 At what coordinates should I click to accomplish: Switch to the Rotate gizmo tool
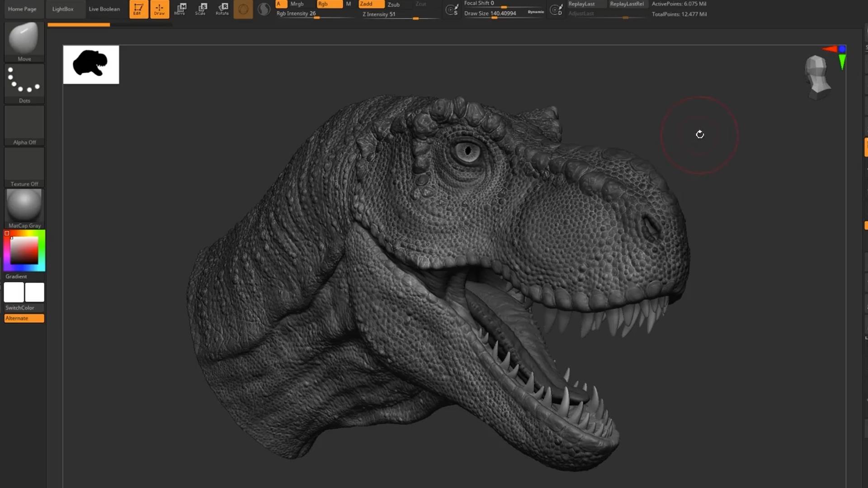222,9
